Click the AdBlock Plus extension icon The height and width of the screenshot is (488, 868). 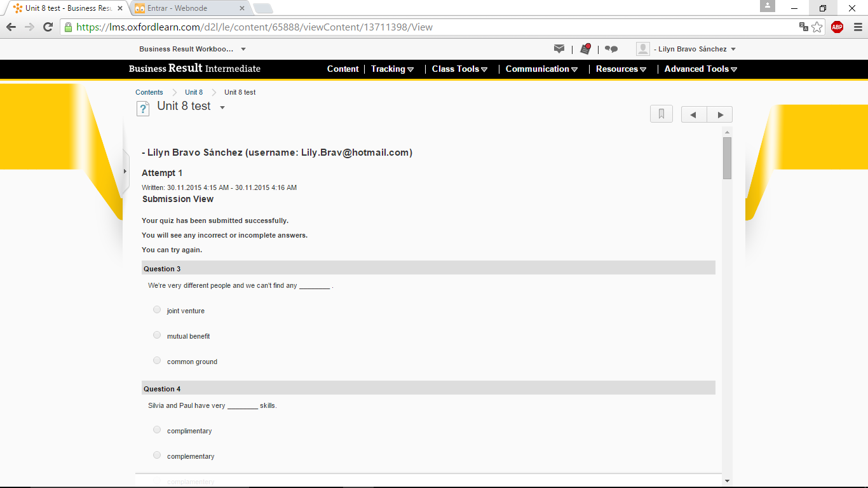(837, 27)
